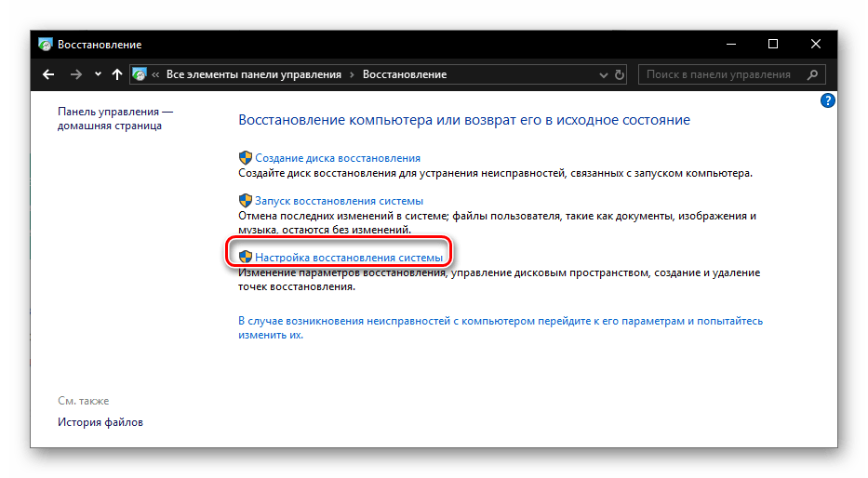Open the address bar history dropdown
This screenshot has height=478, width=868.
[x=602, y=74]
